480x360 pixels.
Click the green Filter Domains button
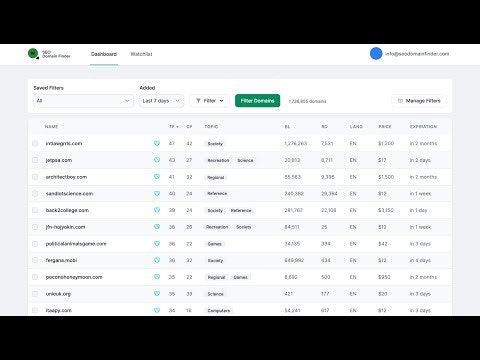[257, 101]
